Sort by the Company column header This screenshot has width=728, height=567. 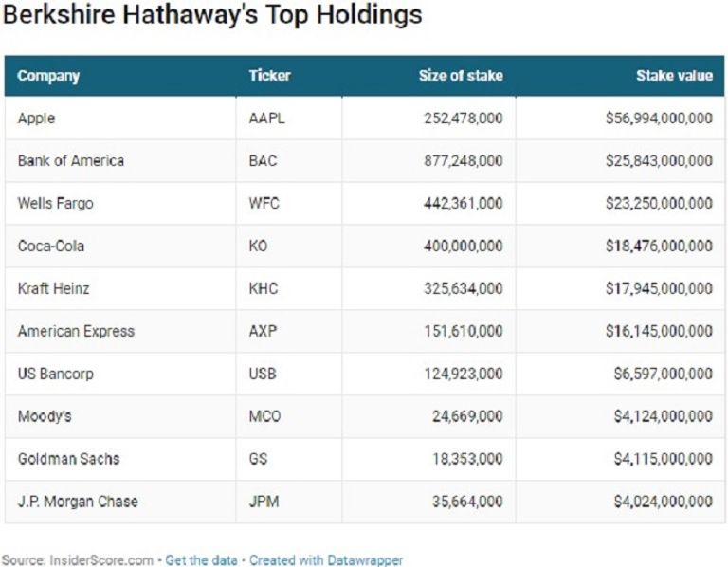click(48, 76)
